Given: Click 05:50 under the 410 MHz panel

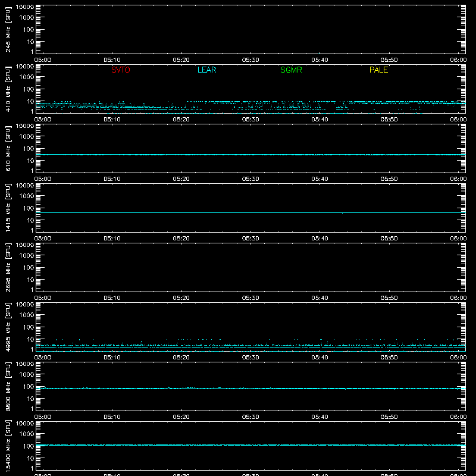Looking at the screenshot, I should 389,120.
